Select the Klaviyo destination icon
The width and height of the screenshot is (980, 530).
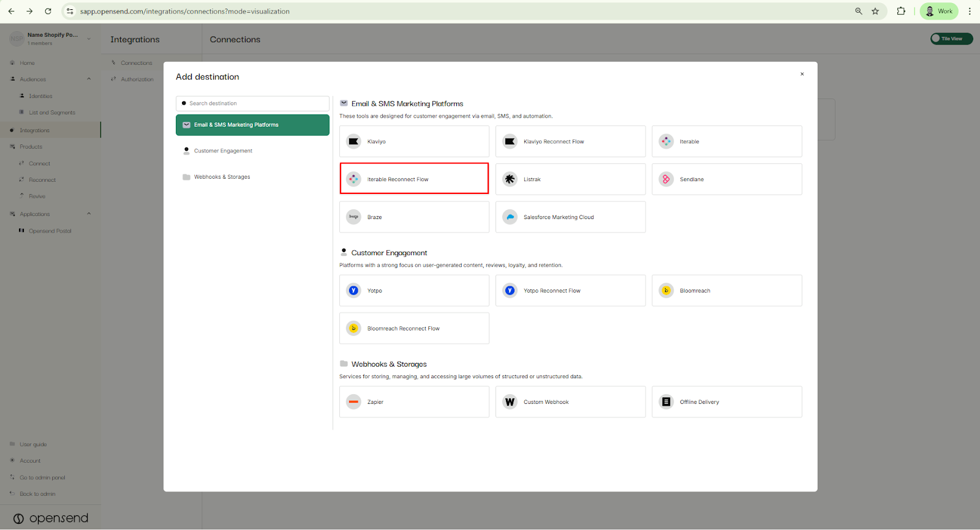[353, 141]
